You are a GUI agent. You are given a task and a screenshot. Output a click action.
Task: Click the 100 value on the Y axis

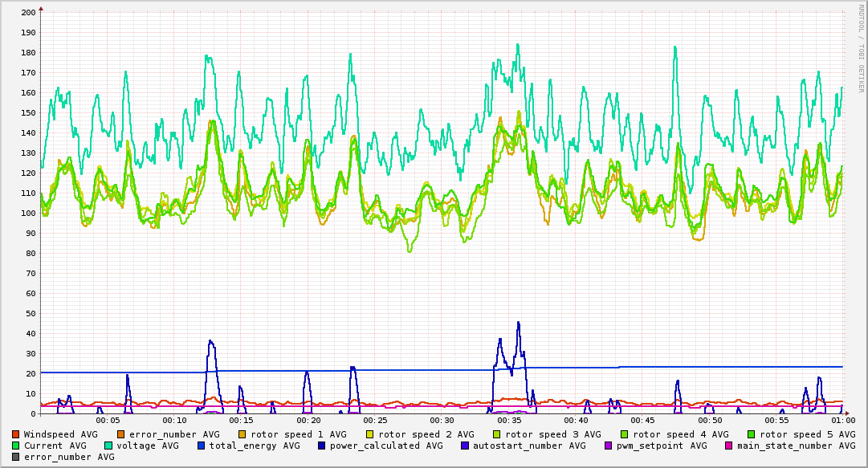coord(28,213)
